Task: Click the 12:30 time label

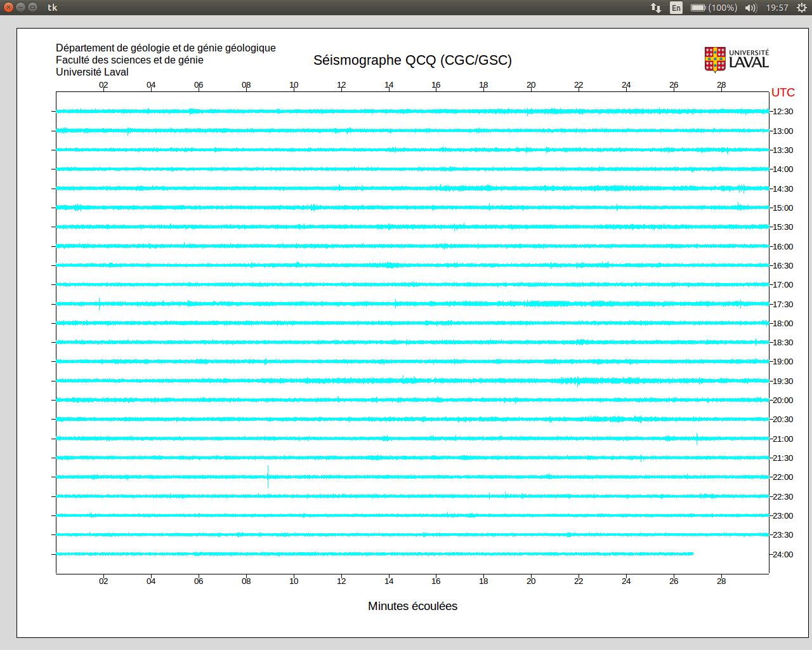Action: [x=783, y=112]
